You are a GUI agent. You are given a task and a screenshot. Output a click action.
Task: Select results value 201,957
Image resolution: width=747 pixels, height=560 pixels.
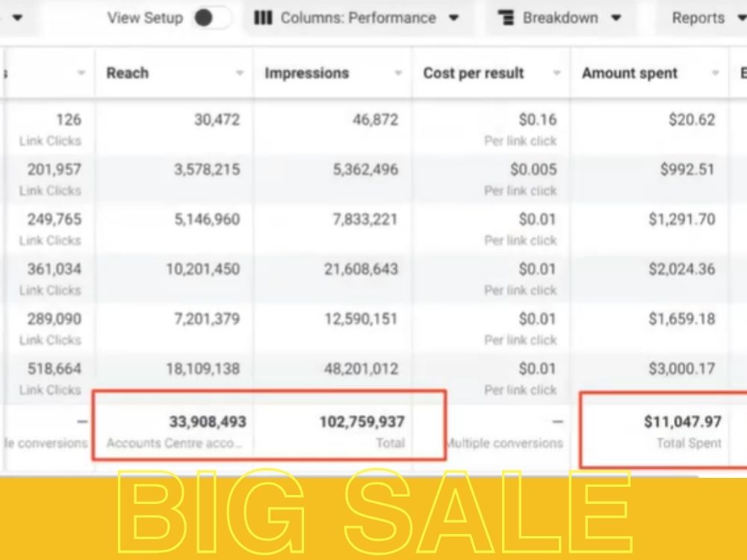pos(55,169)
